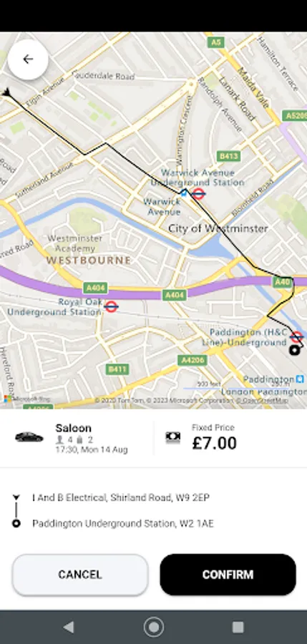Tap the Android home navigation button
307x644 pixels.
(154, 627)
